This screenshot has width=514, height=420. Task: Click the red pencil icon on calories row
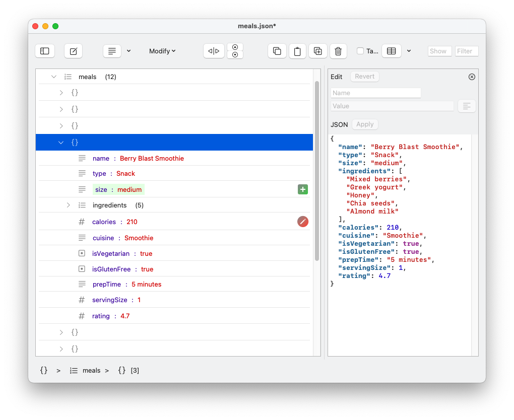pos(303,221)
